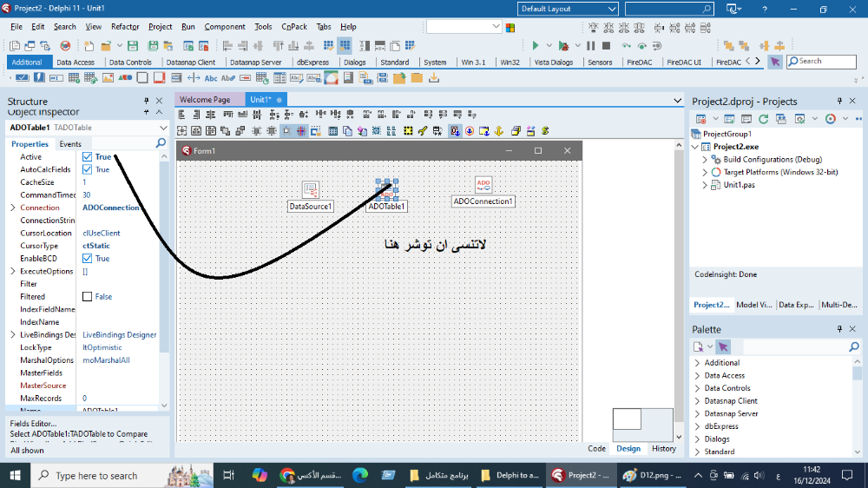Screen dimensions: 868x488
Task: Switch to the Data Access palette tab
Action: [76, 62]
